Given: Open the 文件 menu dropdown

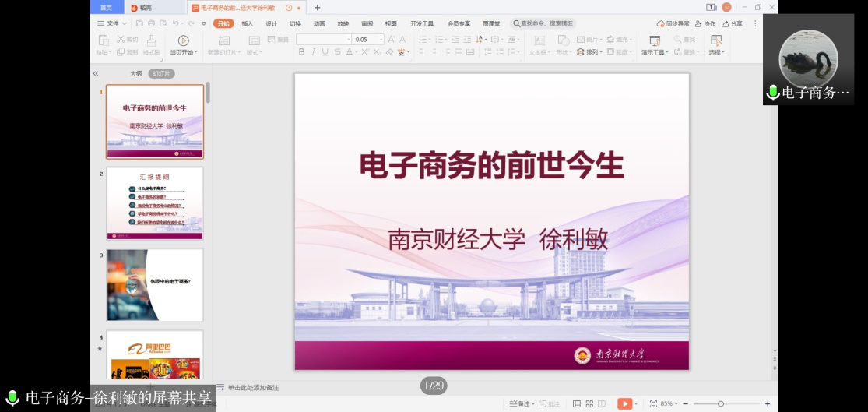Looking at the screenshot, I should [112, 23].
